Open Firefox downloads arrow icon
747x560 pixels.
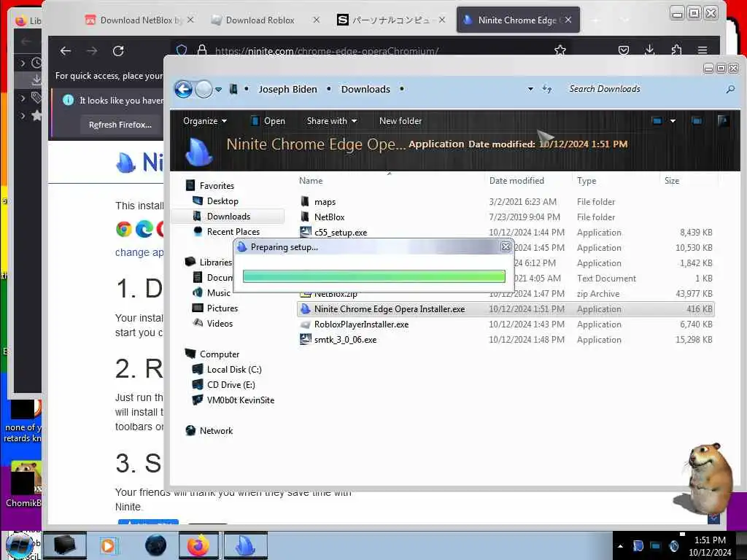649,50
